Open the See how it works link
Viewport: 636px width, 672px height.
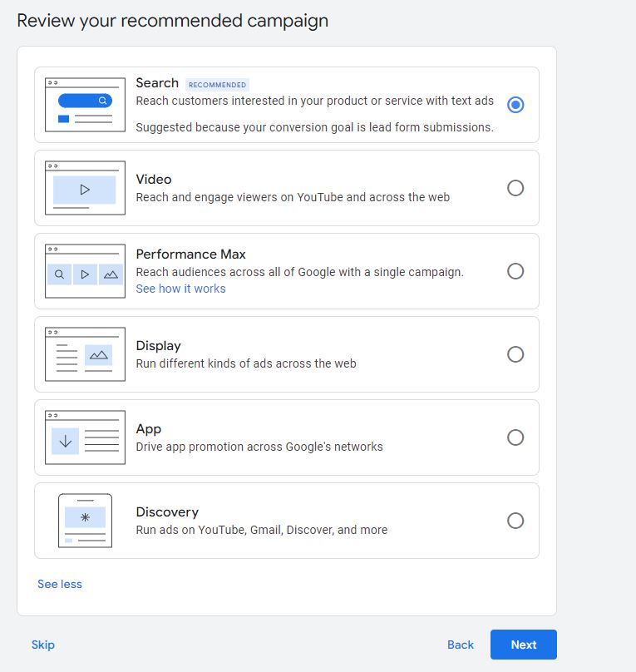180,289
